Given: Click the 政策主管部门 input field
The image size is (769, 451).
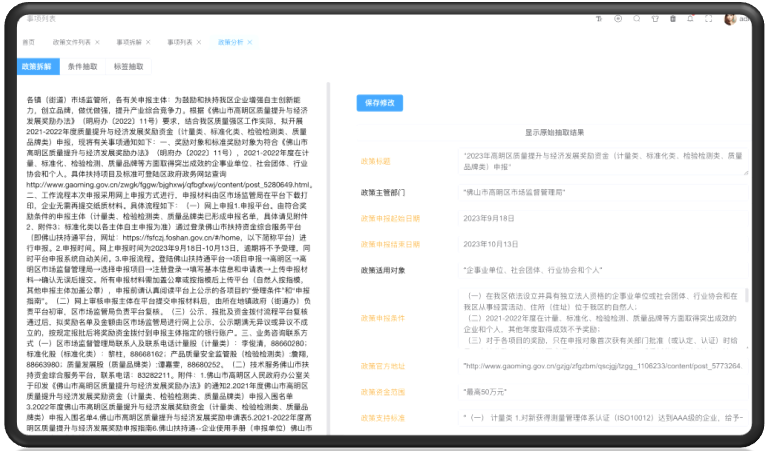Looking at the screenshot, I should pyautogui.click(x=603, y=193).
